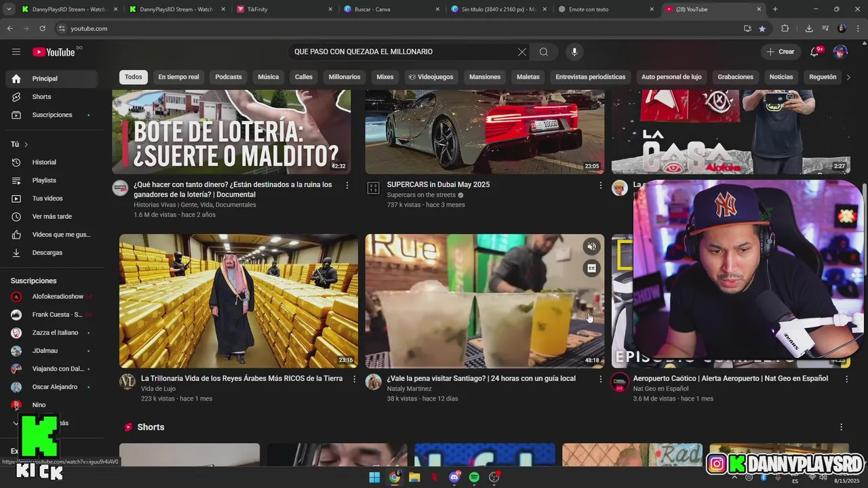This screenshot has width=868, height=488.
Task: Open the Shorts section options menu
Action: click(842, 427)
